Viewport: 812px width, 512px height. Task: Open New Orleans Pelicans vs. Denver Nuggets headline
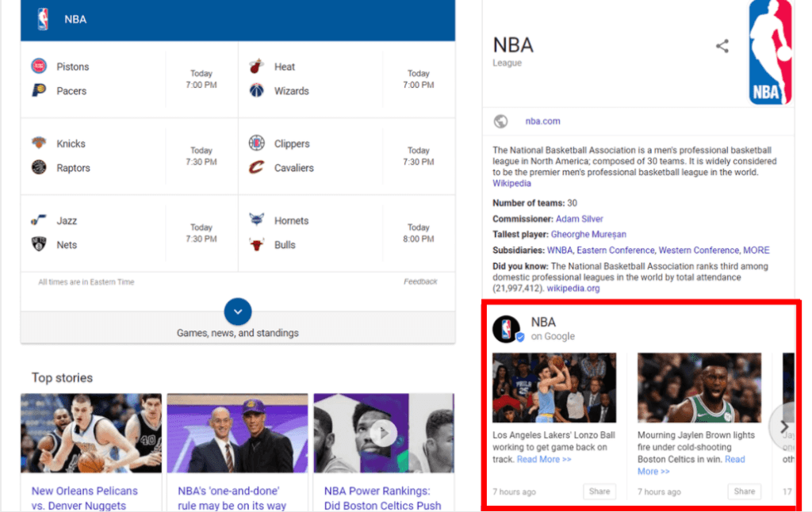pos(84,498)
